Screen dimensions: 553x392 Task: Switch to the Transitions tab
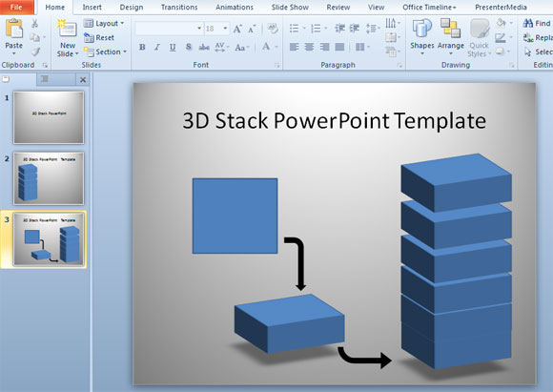tap(179, 7)
